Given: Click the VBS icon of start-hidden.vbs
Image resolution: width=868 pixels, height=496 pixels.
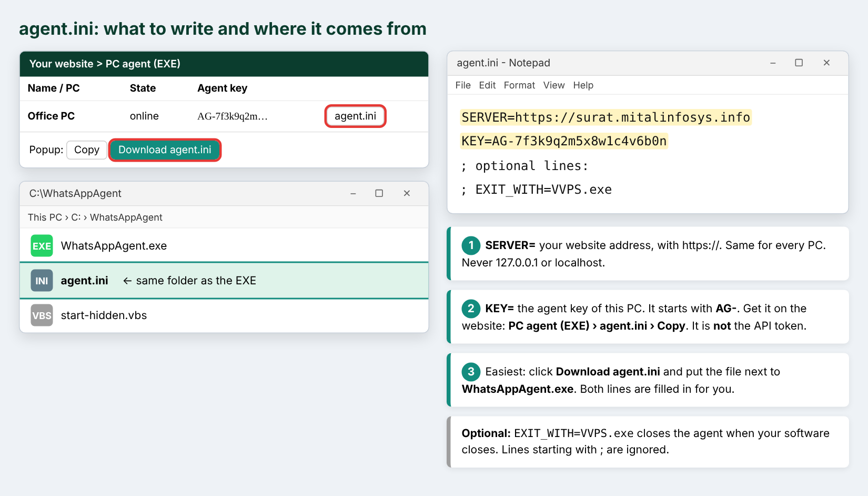Looking at the screenshot, I should tap(42, 315).
